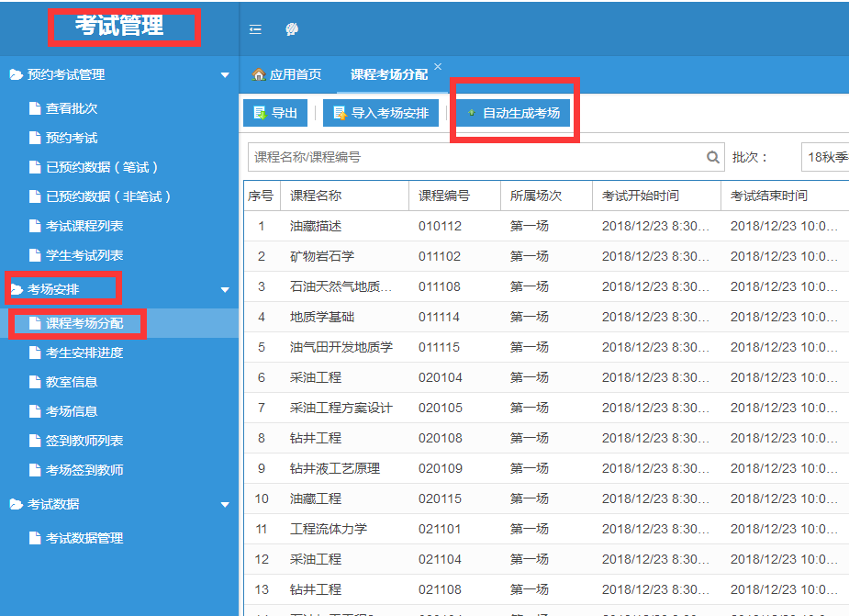Click the 导出 export button
Viewport: 849px width, 616px height.
click(x=275, y=113)
